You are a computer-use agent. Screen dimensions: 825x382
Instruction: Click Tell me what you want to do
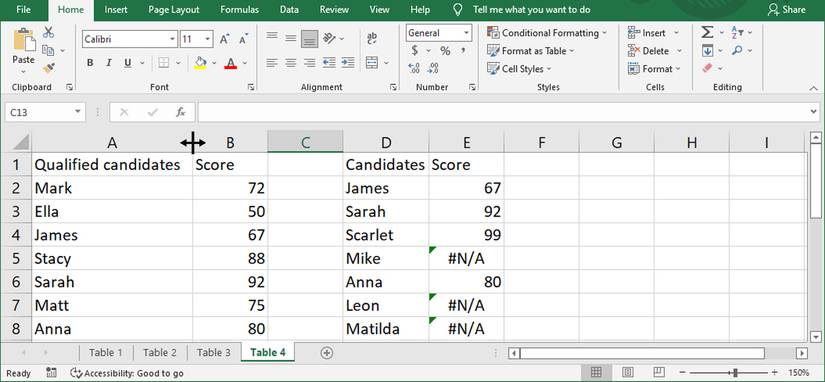(531, 9)
